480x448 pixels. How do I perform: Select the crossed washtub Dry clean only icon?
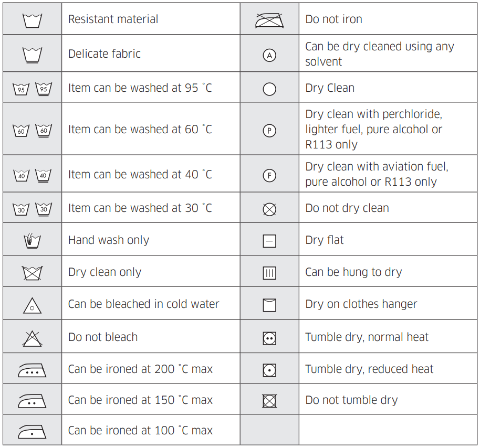pyautogui.click(x=32, y=273)
